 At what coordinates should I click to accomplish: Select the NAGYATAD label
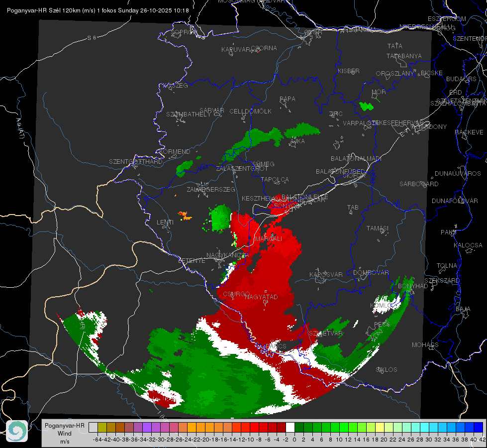261,297
